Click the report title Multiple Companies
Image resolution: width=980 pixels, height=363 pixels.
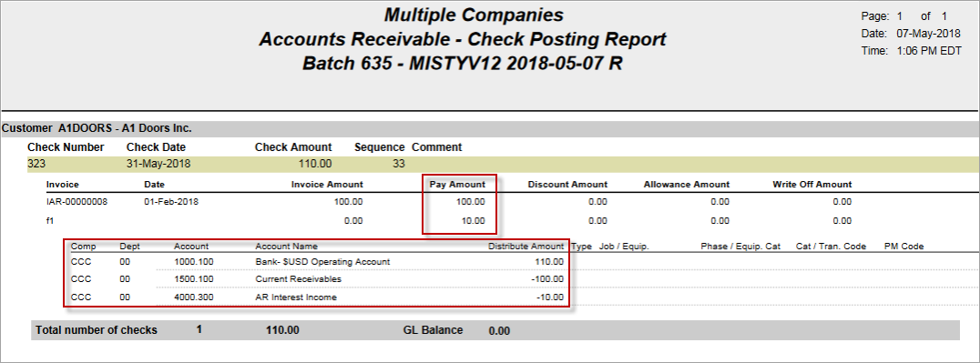pos(473,15)
